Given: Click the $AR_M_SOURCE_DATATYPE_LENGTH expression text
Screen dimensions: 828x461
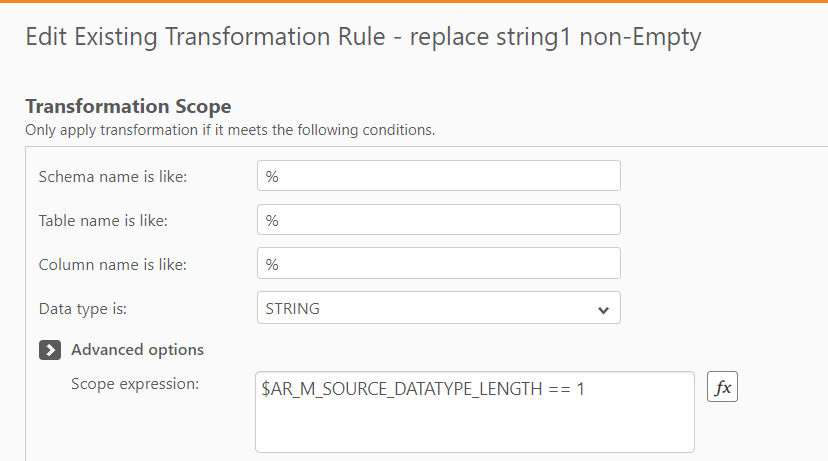Looking at the screenshot, I should coord(400,388).
